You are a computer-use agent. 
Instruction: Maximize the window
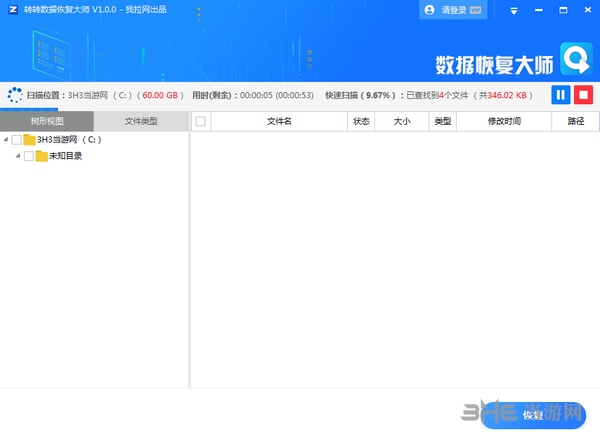click(x=563, y=10)
